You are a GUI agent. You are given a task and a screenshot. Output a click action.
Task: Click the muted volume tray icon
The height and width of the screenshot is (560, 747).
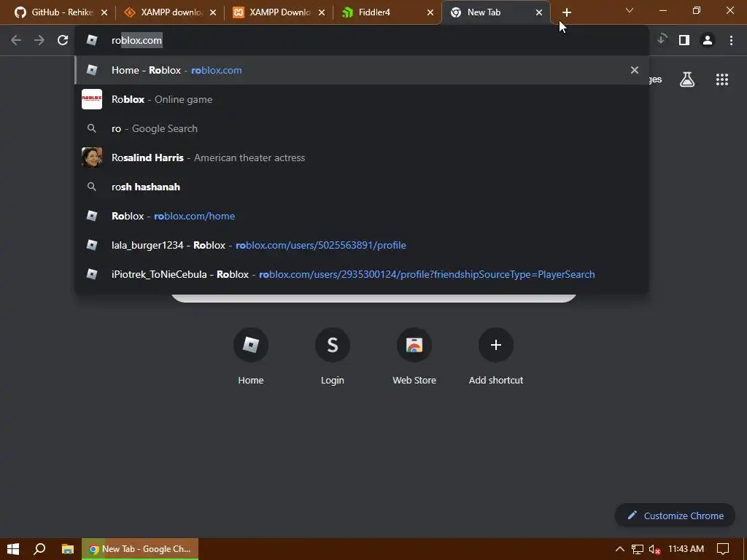tap(654, 549)
